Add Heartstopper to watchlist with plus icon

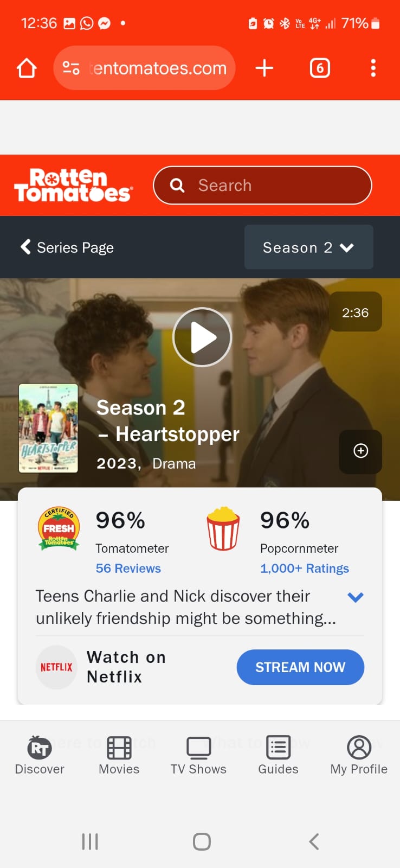[x=360, y=451]
